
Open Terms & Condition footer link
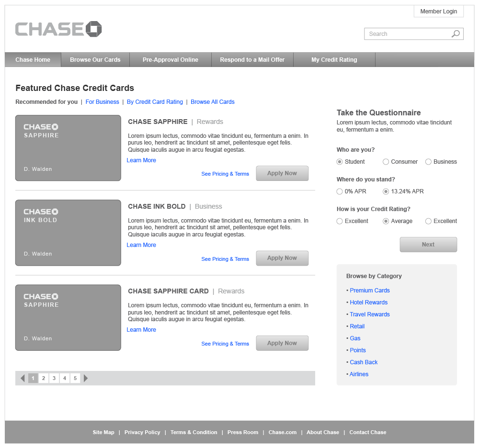coord(194,432)
